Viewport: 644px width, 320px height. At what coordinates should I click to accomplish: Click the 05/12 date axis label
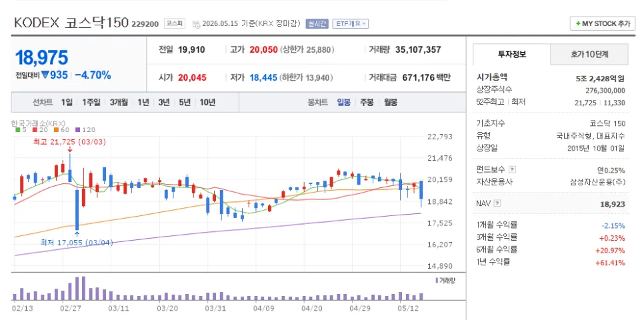(x=408, y=308)
